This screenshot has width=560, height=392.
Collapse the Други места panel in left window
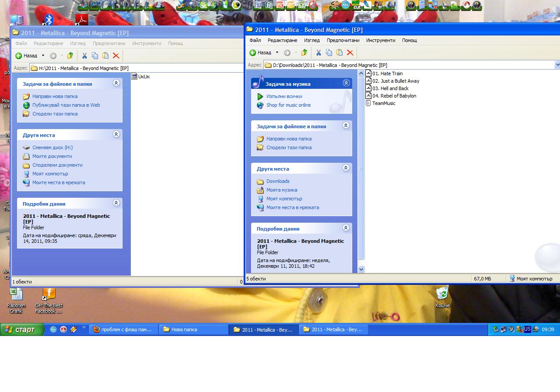coord(116,134)
